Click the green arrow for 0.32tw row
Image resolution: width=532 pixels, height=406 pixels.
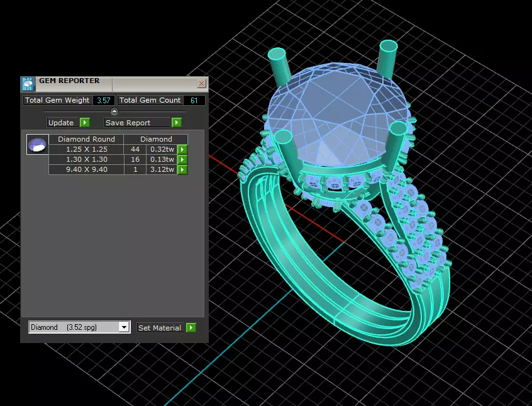pyautogui.click(x=182, y=149)
